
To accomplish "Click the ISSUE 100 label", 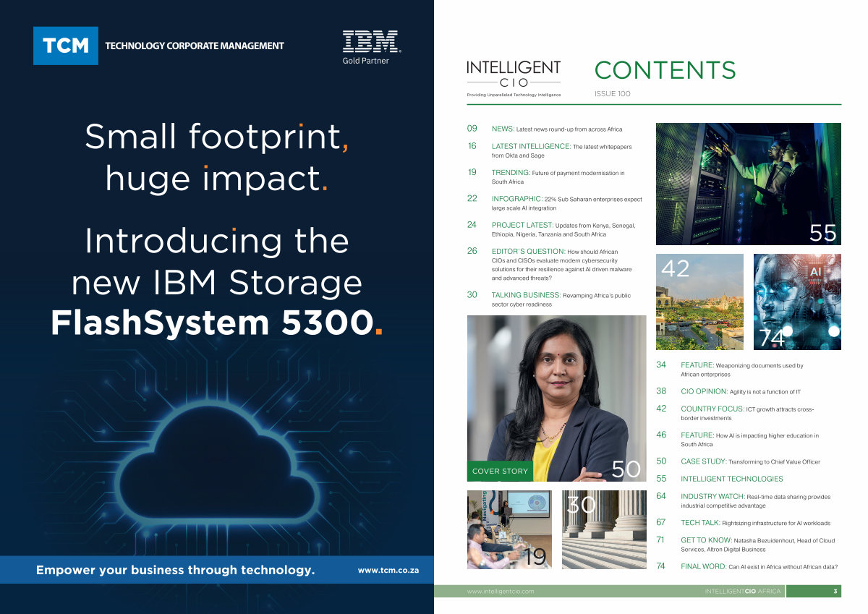I will pos(613,94).
